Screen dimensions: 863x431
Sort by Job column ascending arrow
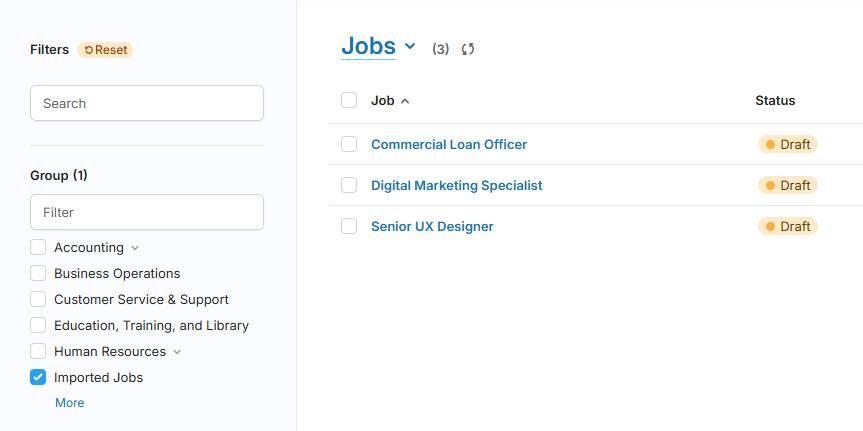[x=405, y=101]
